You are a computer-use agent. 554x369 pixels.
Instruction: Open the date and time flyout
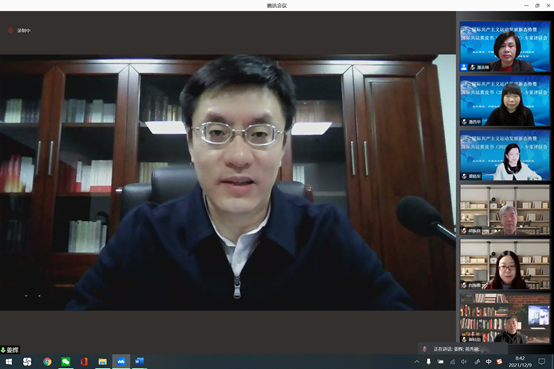coord(520,362)
